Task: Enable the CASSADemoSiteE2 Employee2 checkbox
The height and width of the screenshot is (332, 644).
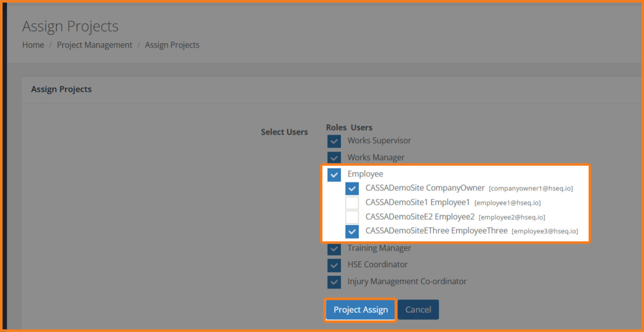Action: [x=352, y=217]
